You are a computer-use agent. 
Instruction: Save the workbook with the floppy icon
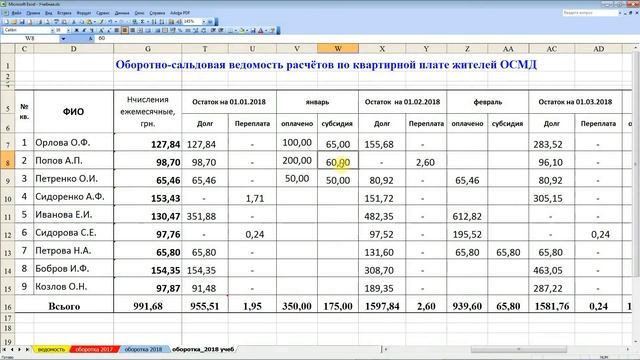coord(22,21)
